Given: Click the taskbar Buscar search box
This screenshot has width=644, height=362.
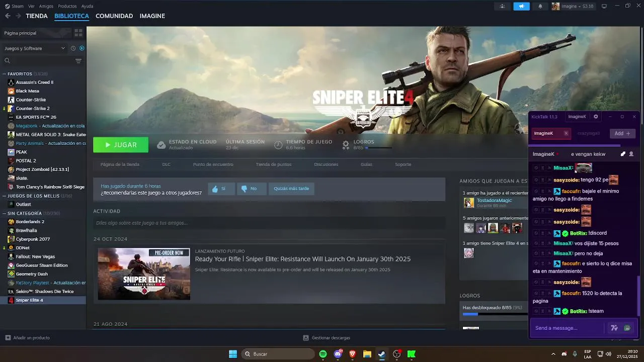Looking at the screenshot, I should (277, 354).
